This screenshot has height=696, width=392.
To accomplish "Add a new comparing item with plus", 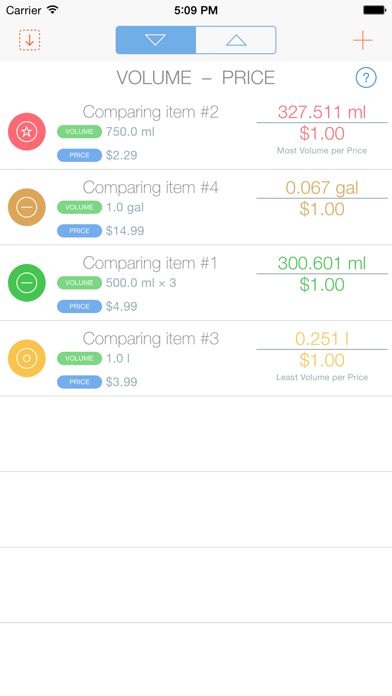I will [x=363, y=40].
